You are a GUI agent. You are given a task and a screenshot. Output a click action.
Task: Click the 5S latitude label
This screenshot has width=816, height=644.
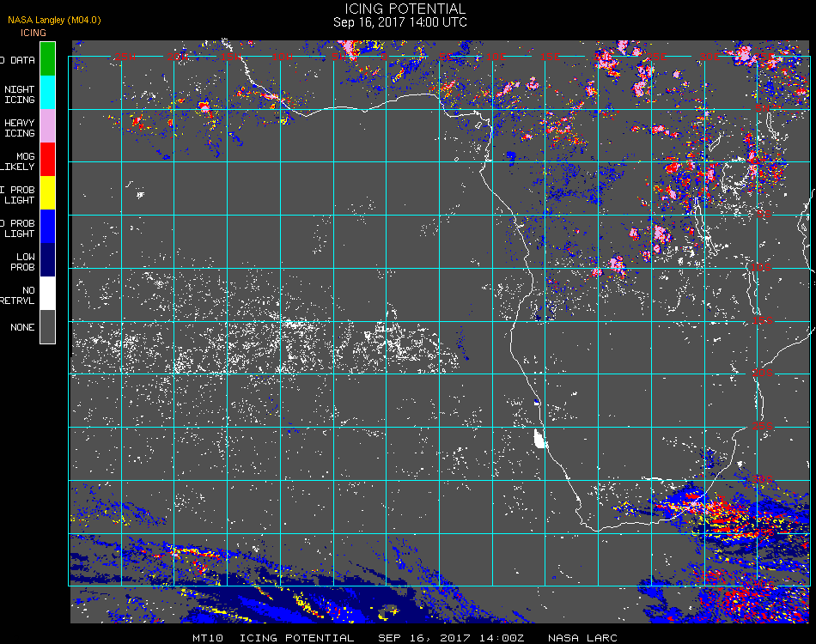(x=764, y=214)
